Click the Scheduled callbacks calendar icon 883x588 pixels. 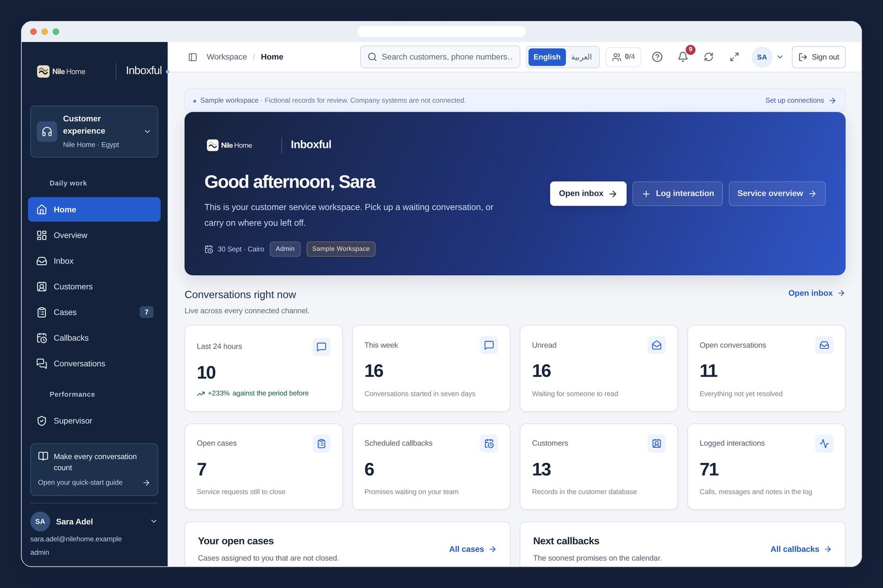tap(489, 443)
